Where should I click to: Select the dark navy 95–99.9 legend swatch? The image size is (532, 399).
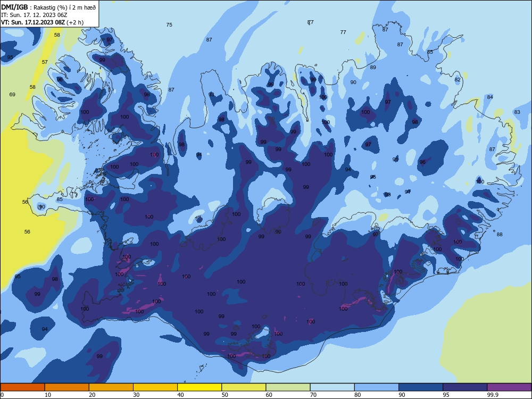[465, 387]
